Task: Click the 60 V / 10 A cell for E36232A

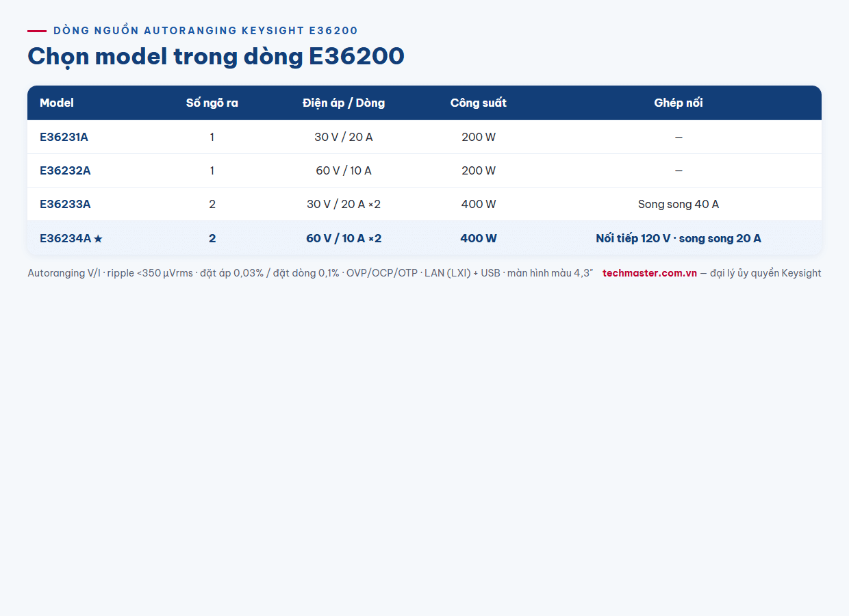Action: (344, 170)
